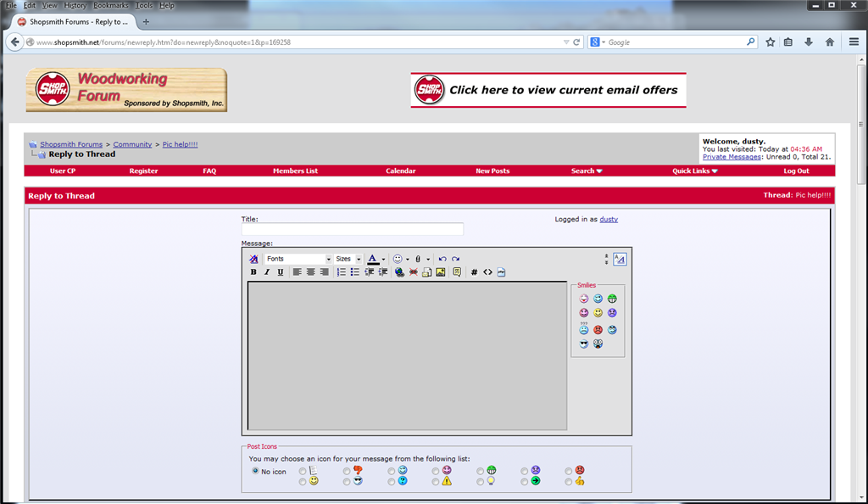
Task: Open the text color picker arrow
Action: [383, 259]
